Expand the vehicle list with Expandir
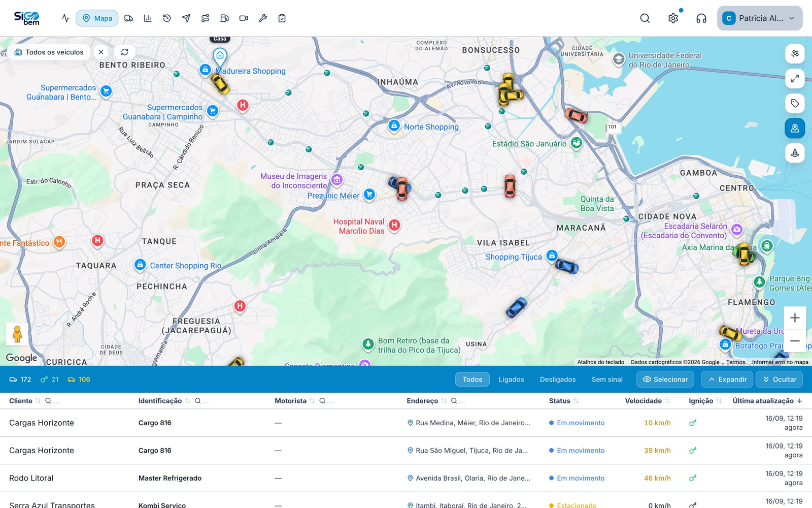 727,379
